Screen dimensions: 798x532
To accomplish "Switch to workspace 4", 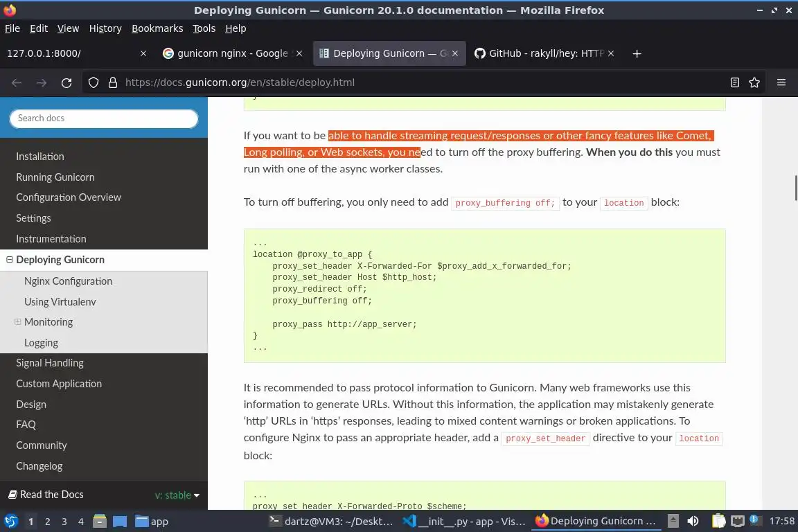I will [x=81, y=522].
